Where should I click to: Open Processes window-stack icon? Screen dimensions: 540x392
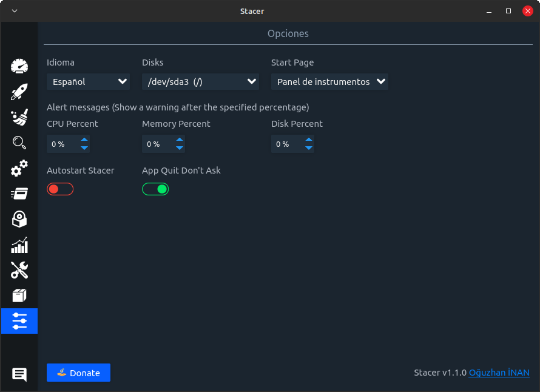pos(19,194)
